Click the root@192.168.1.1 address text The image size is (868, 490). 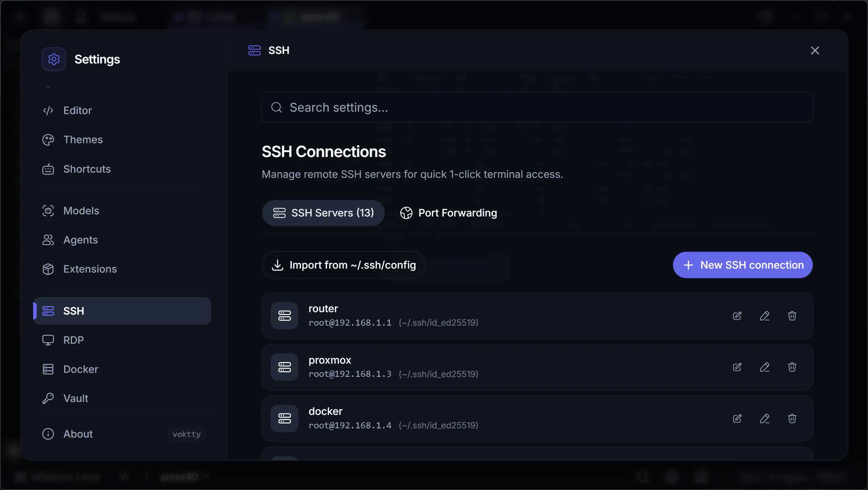click(x=350, y=323)
